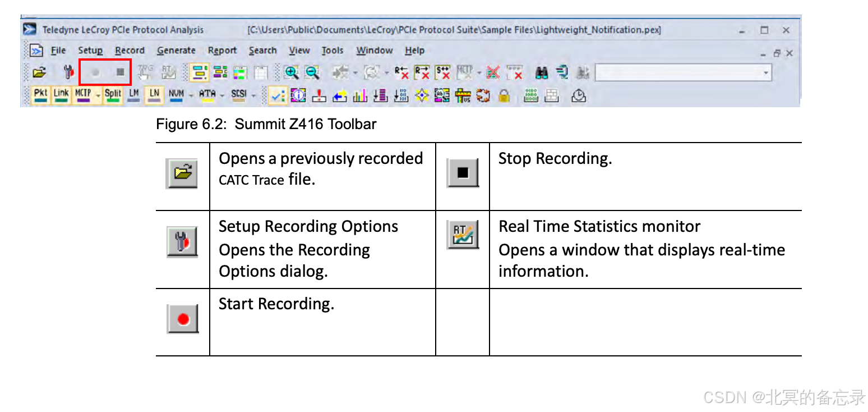Image resolution: width=868 pixels, height=412 pixels.
Task: Click the black stop button image in table
Action: (x=463, y=172)
